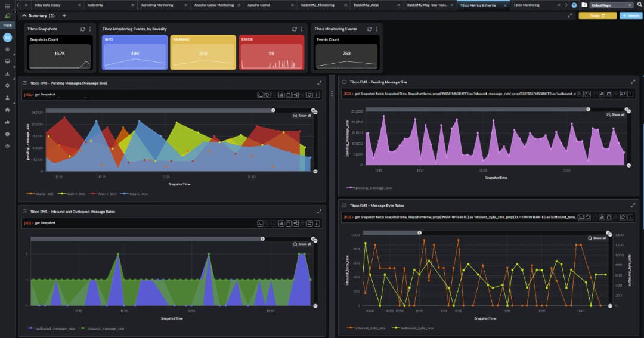Toggle the outbound_byte_rate legend series
The height and width of the screenshot is (338, 644).
point(413,328)
